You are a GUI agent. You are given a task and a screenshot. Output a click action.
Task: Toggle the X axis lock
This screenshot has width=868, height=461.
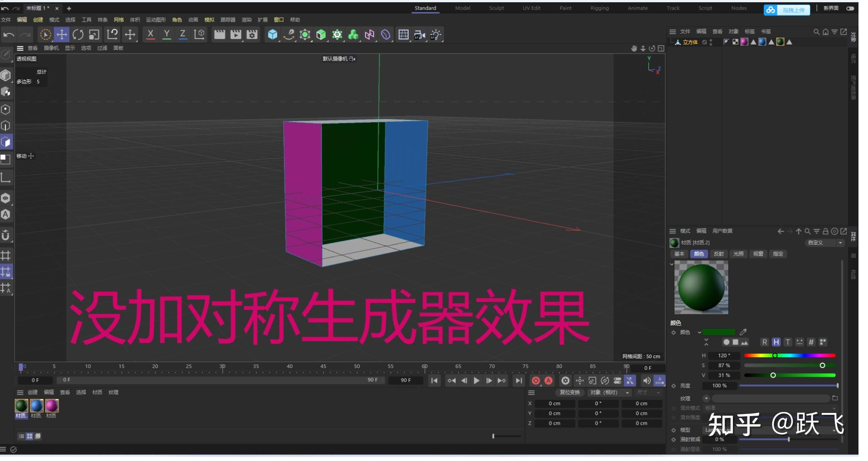coord(150,34)
